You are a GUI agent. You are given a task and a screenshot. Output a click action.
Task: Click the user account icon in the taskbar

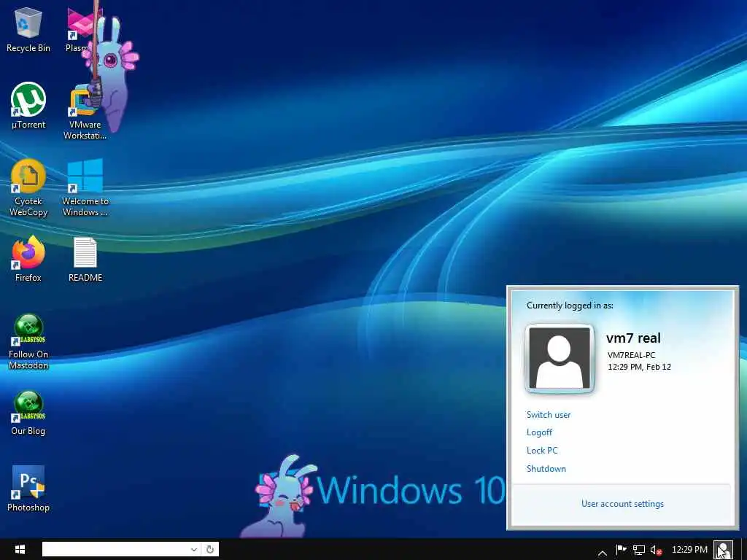point(723,550)
